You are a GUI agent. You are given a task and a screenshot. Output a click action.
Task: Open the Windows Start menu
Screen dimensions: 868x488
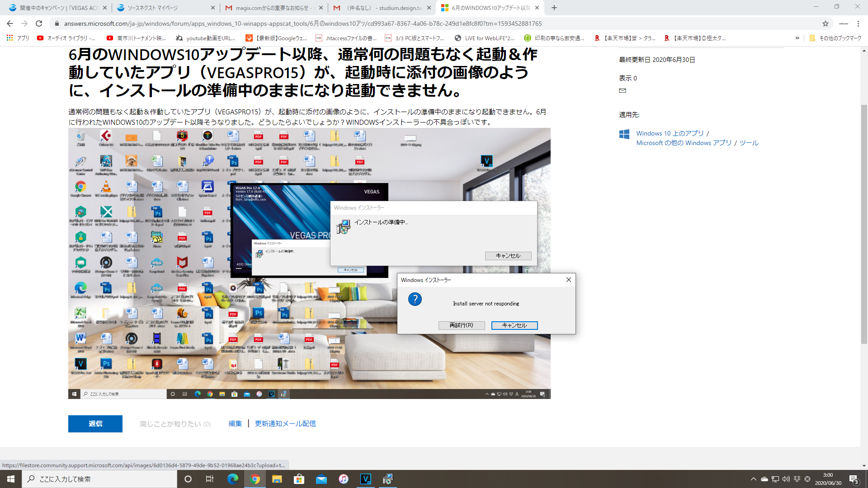11,479
